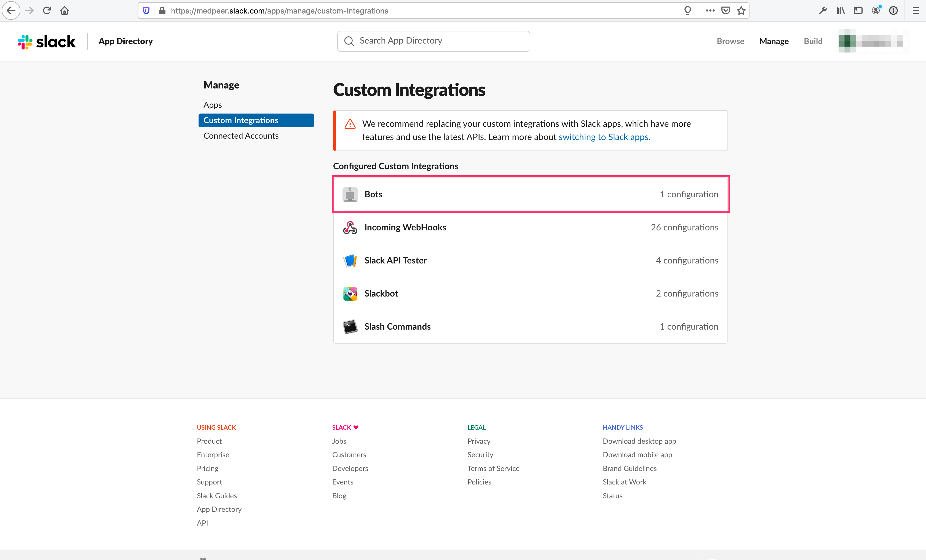Select Connected Accounts in sidebar

point(241,136)
